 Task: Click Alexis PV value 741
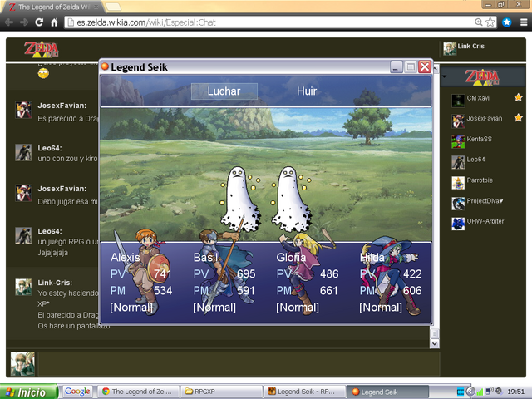click(163, 273)
